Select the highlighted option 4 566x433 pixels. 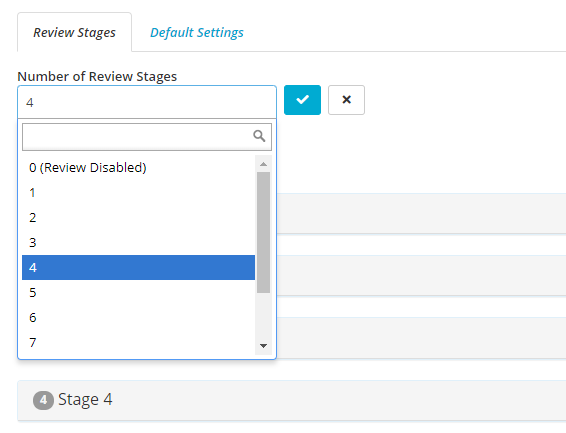tap(139, 267)
